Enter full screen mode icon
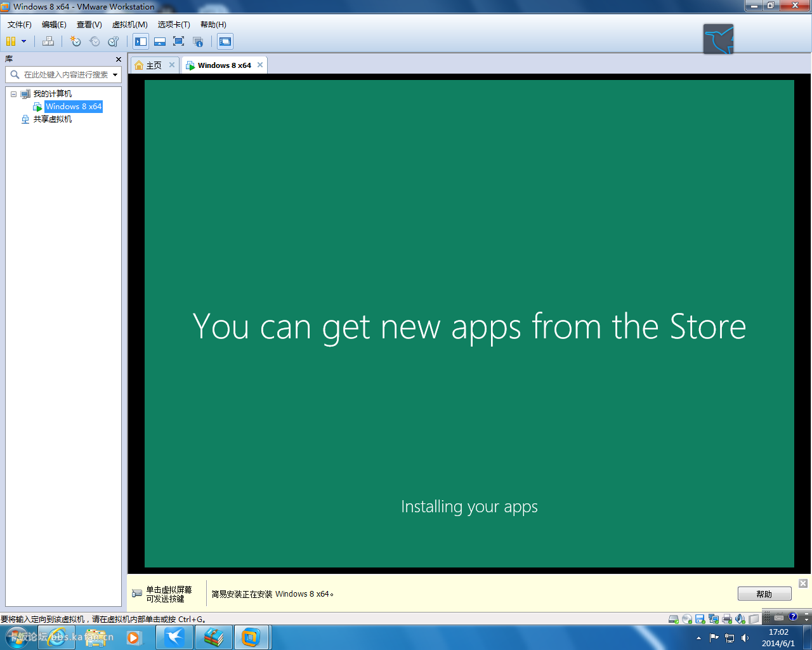 pos(179,41)
